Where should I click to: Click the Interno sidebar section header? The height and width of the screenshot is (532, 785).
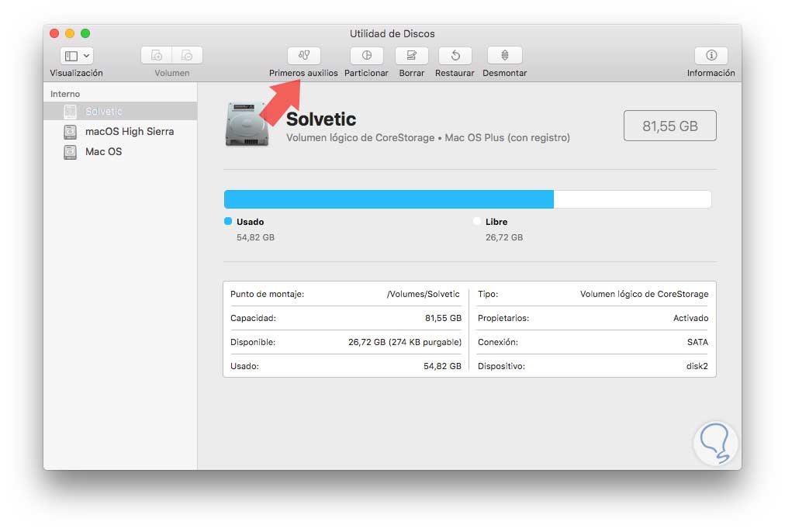pos(65,94)
